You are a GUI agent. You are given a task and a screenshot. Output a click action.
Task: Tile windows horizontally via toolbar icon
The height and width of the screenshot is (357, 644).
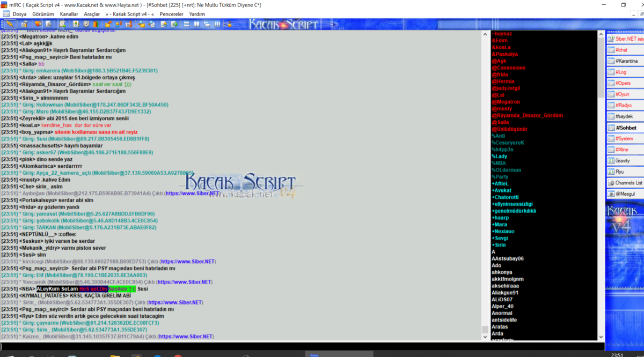coord(187,24)
